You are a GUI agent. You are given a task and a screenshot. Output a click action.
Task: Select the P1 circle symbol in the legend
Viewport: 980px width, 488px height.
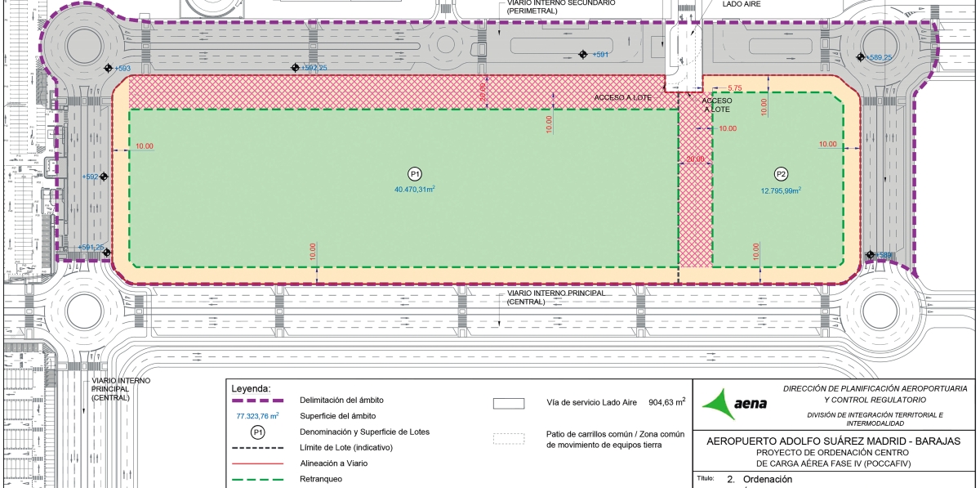pos(258,432)
